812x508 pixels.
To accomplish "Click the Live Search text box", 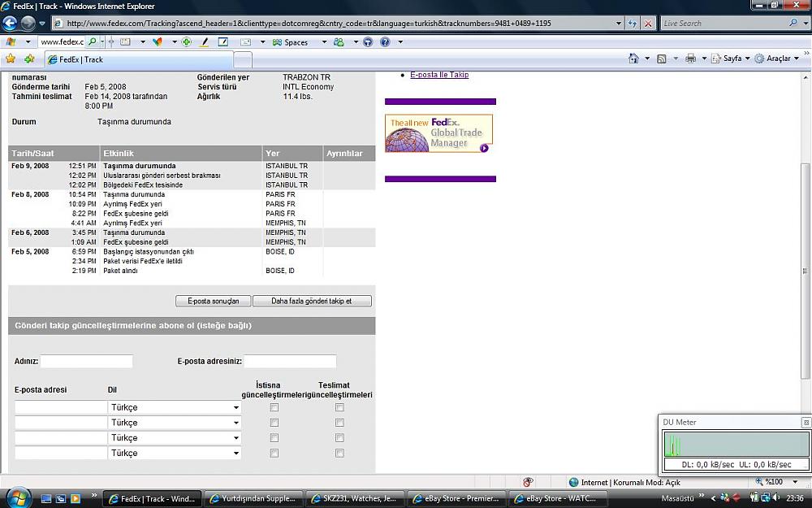I will point(724,24).
